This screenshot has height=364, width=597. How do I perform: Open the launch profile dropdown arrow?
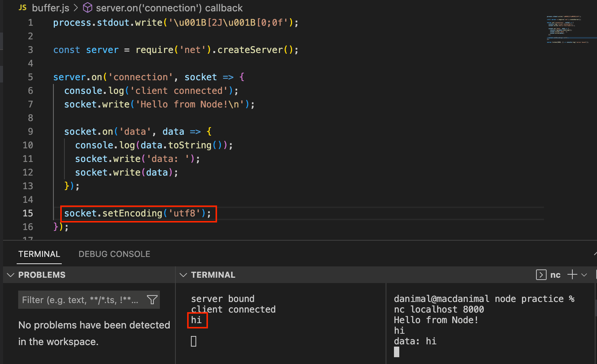[584, 275]
